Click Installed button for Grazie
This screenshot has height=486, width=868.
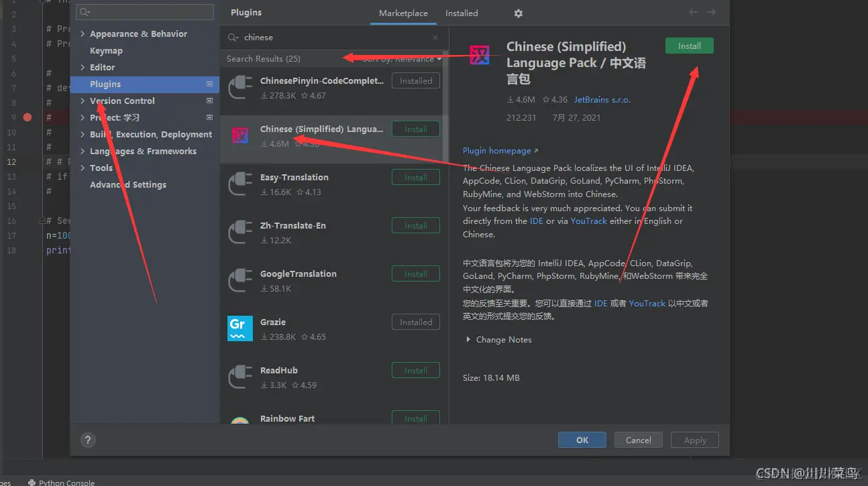pos(416,322)
